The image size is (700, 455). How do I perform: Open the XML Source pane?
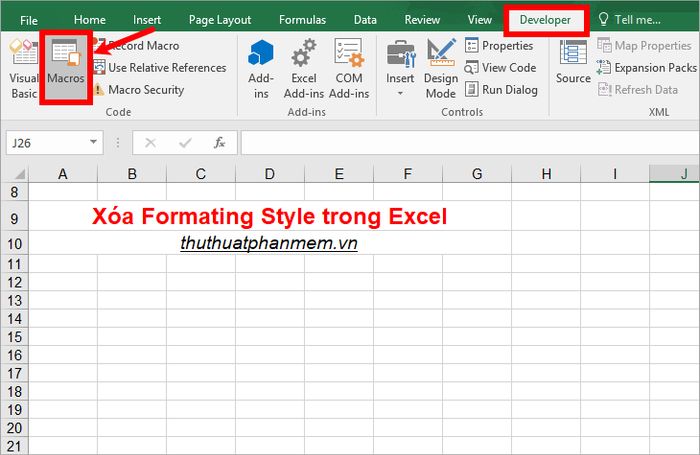point(573,63)
